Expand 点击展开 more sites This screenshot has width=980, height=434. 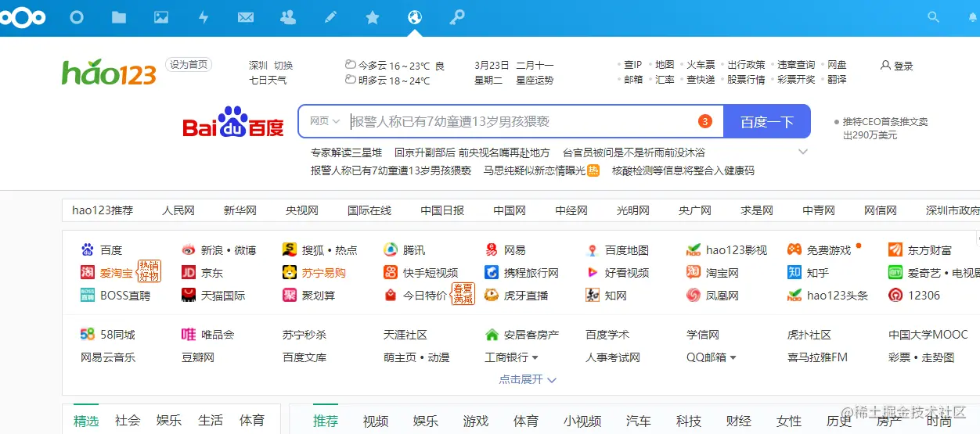tap(528, 380)
